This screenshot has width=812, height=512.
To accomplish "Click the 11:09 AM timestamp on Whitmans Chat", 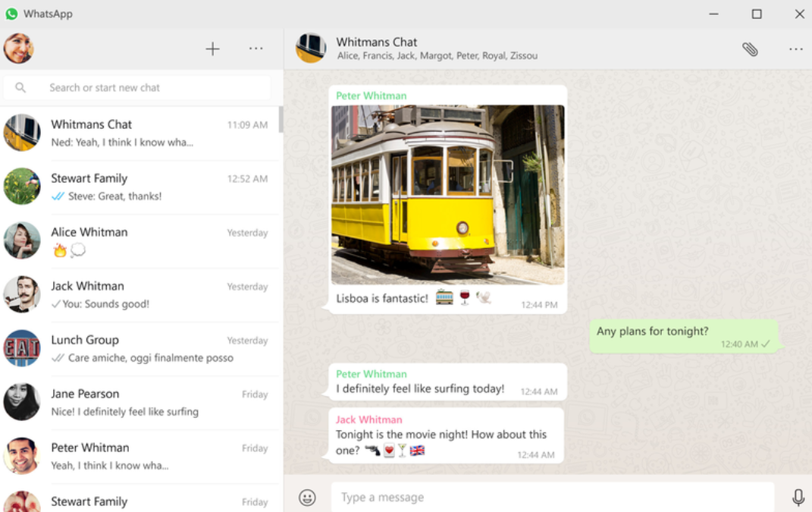I will 247,125.
